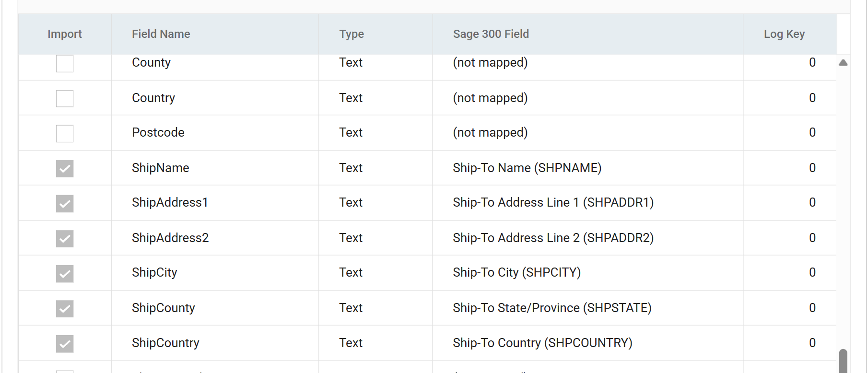Image resolution: width=868 pixels, height=373 pixels.
Task: Toggle ShipCounty import checkbox
Action: 65,308
